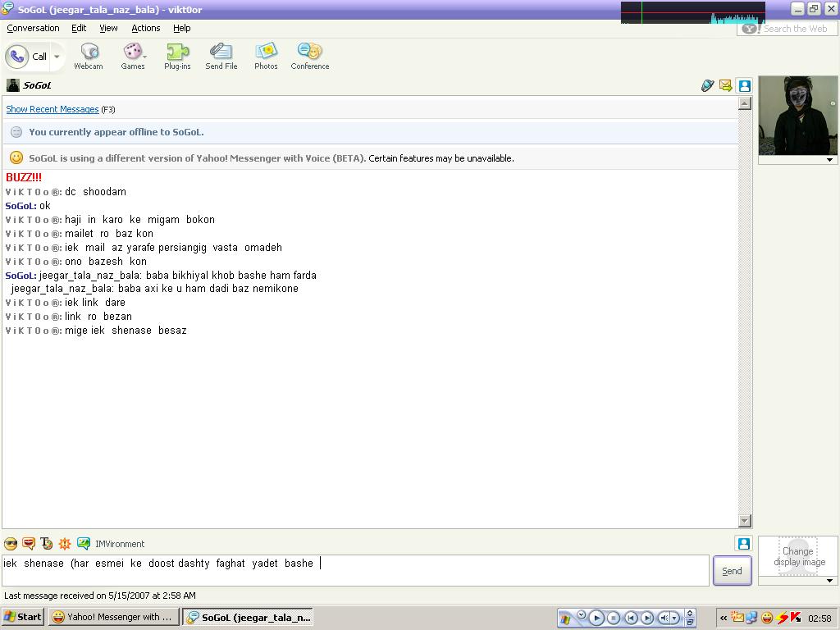Image resolution: width=840 pixels, height=630 pixels.
Task: Click the red lightning bolt tray icon
Action: pos(783,617)
